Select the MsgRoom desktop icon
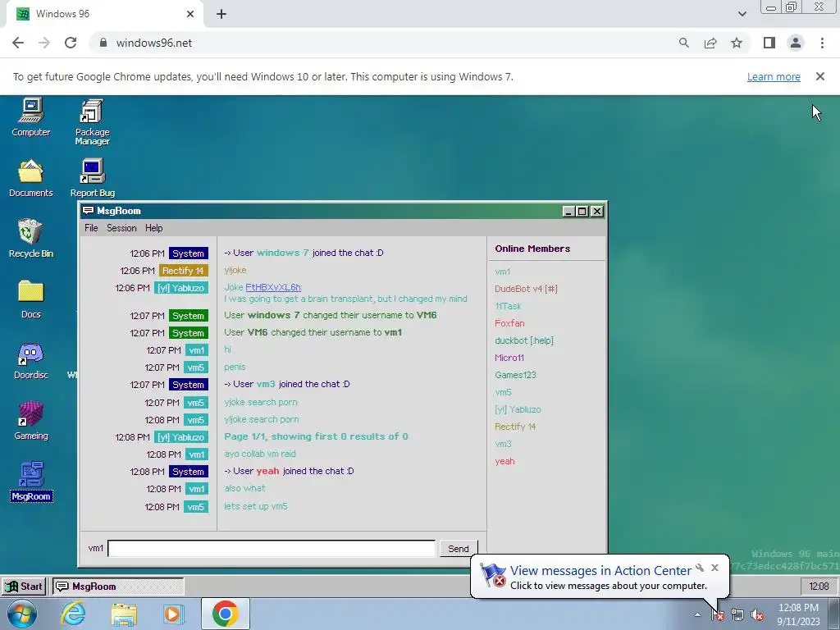The image size is (840, 630). coord(30,482)
